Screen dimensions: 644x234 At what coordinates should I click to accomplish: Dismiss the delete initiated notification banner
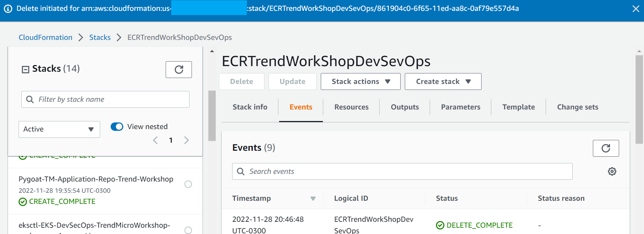pyautogui.click(x=636, y=9)
